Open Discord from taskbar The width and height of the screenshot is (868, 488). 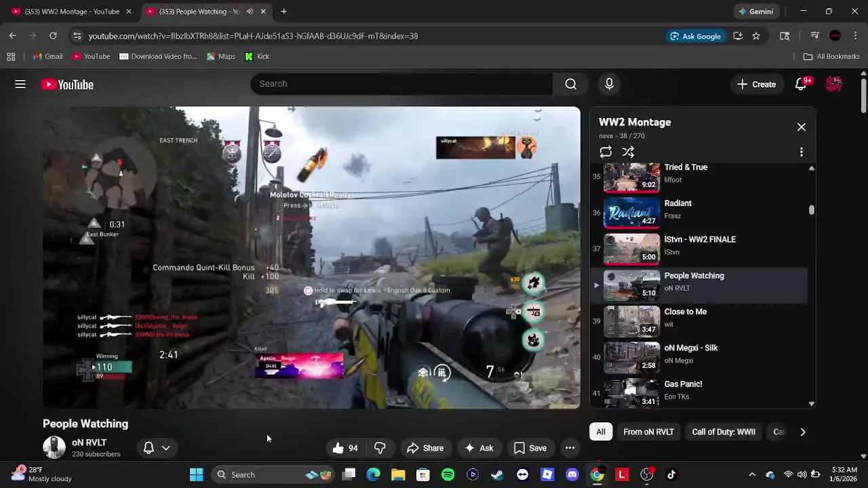[x=572, y=474]
